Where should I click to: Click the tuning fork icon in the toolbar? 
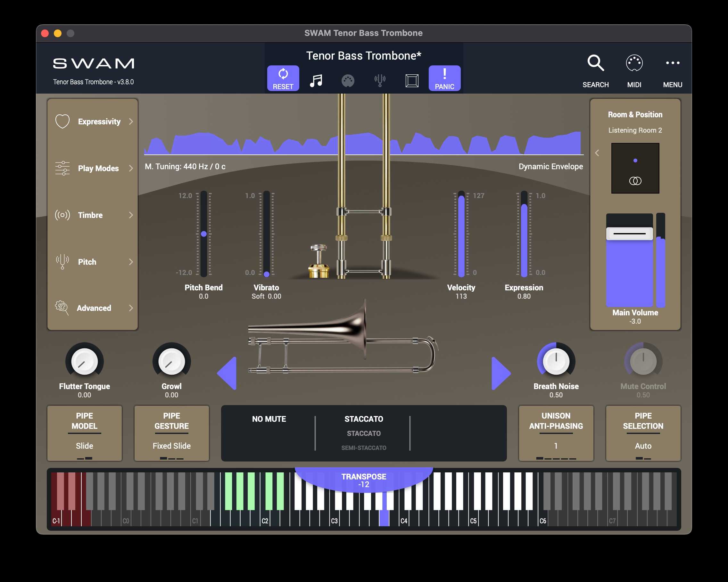pyautogui.click(x=380, y=80)
